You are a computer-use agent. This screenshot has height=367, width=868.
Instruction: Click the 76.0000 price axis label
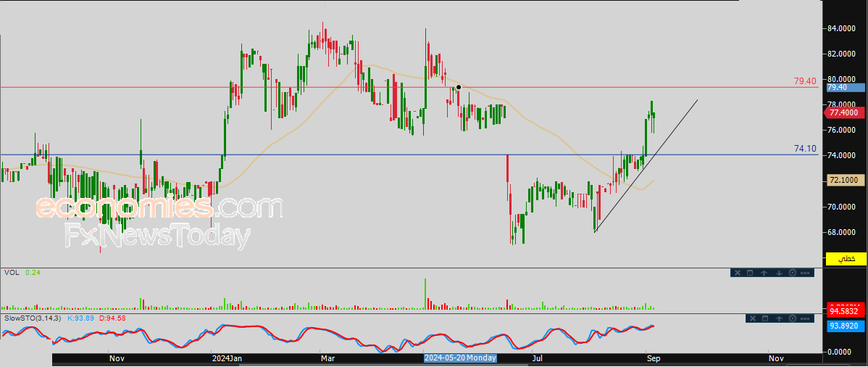pos(841,130)
